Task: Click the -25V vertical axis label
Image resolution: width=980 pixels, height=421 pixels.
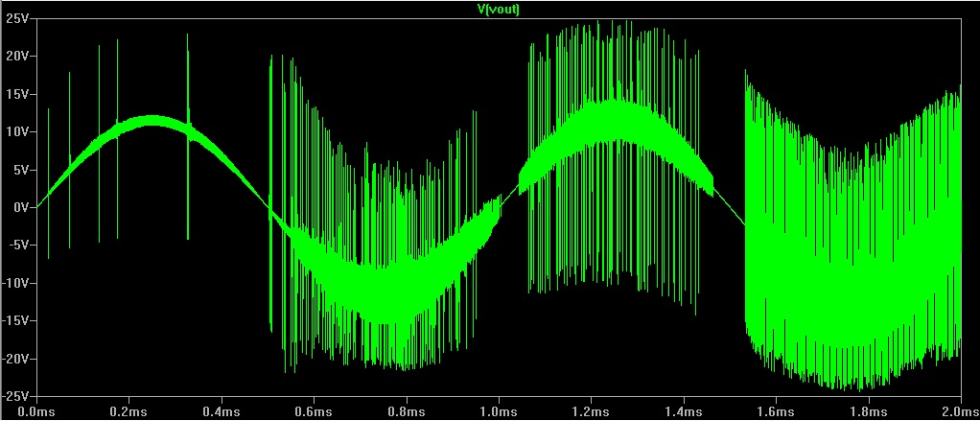Action: click(17, 397)
